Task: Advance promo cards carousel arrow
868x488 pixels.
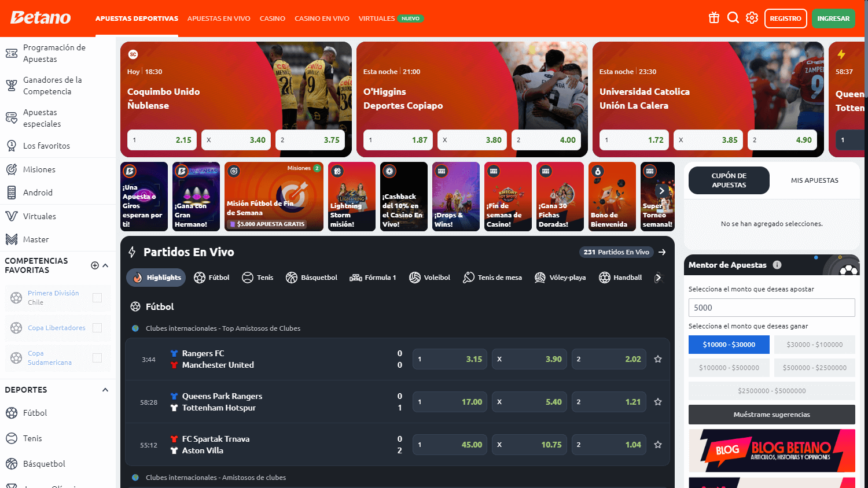Action: (661, 191)
